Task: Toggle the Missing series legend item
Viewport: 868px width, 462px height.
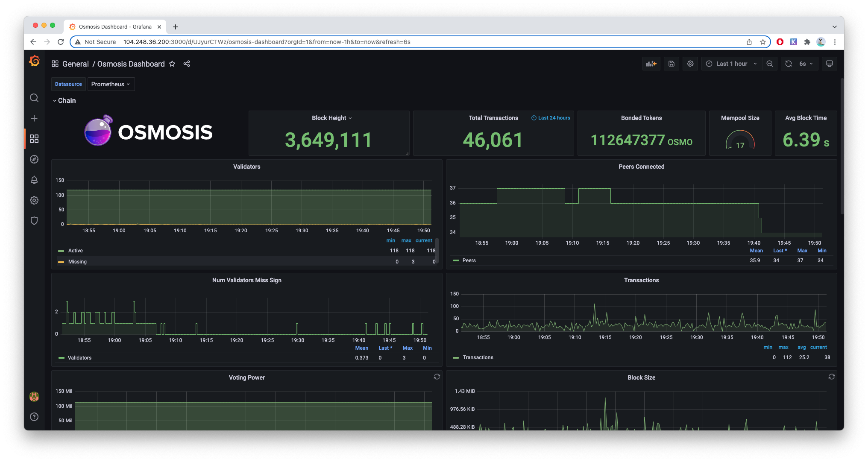Action: tap(77, 262)
